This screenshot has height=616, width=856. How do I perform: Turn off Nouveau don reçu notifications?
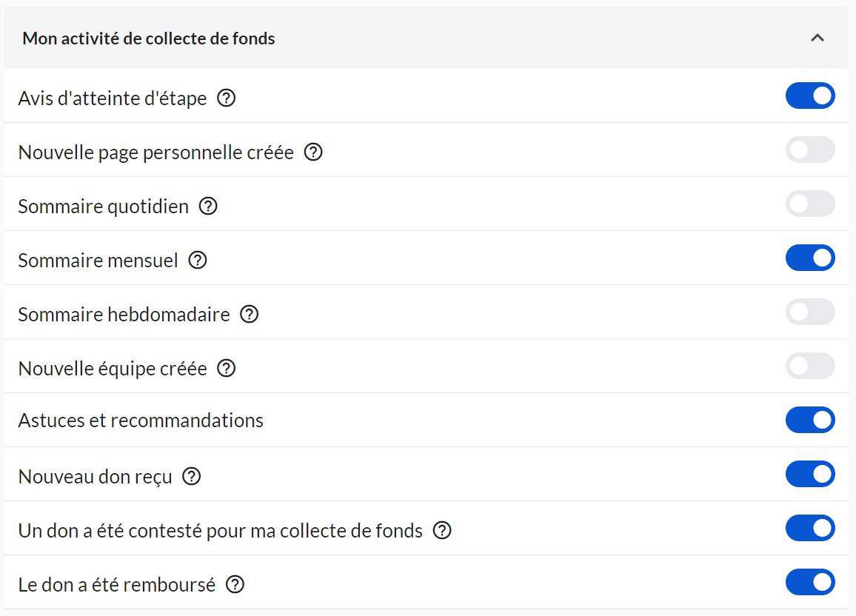[810, 474]
